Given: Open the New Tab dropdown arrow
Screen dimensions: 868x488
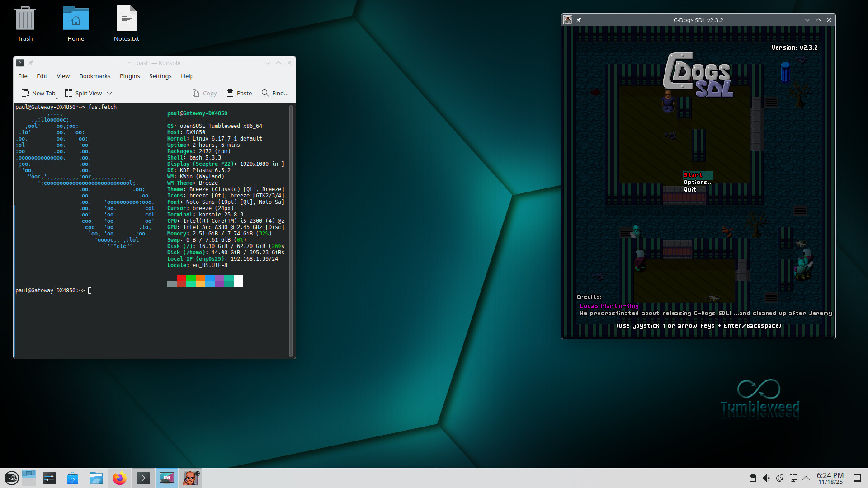Looking at the screenshot, I should (x=57, y=97).
